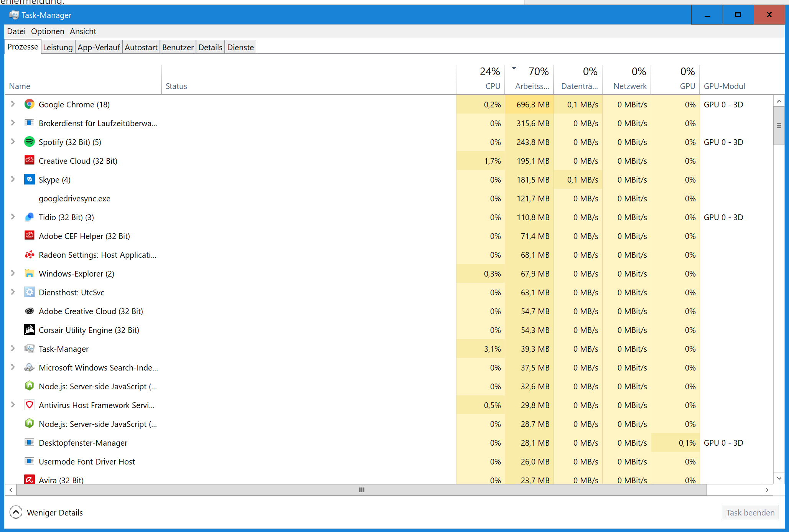The height and width of the screenshot is (532, 789).
Task: Click the horizontal scrollbar thumb
Action: 361,490
